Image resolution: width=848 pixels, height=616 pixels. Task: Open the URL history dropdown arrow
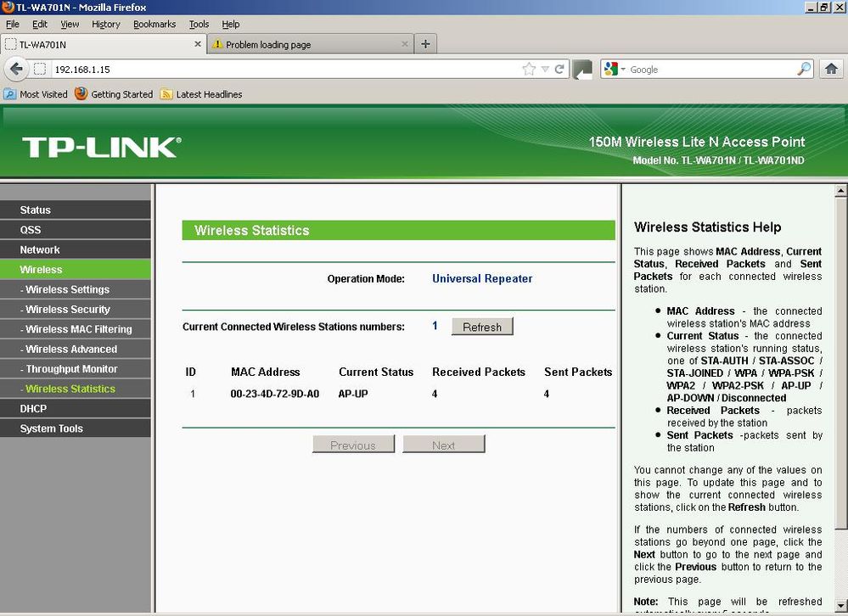pos(545,70)
